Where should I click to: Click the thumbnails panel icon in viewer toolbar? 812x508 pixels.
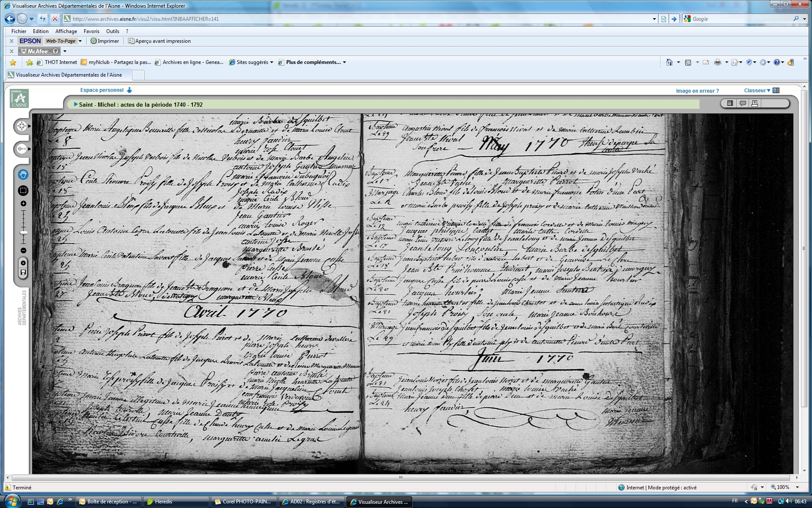[730, 103]
